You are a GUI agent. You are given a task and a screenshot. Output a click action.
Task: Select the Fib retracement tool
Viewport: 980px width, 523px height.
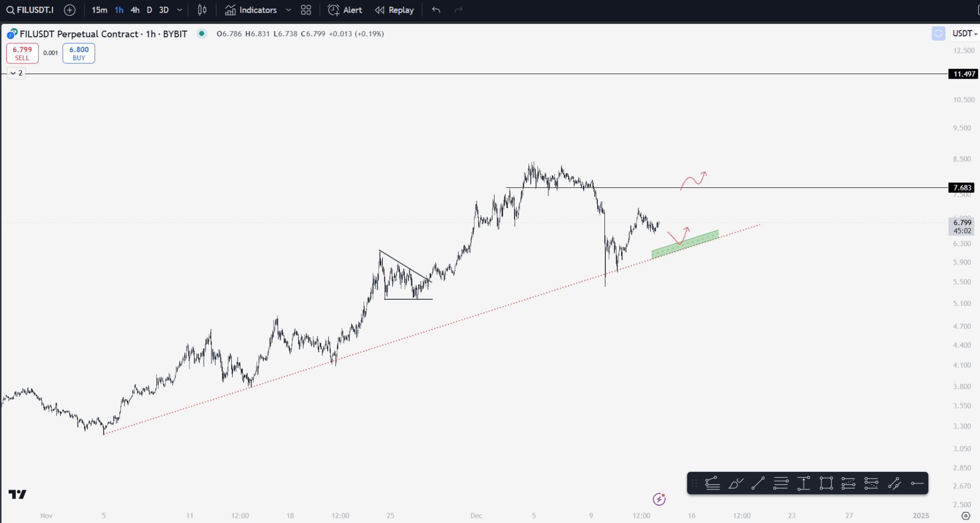[848, 483]
